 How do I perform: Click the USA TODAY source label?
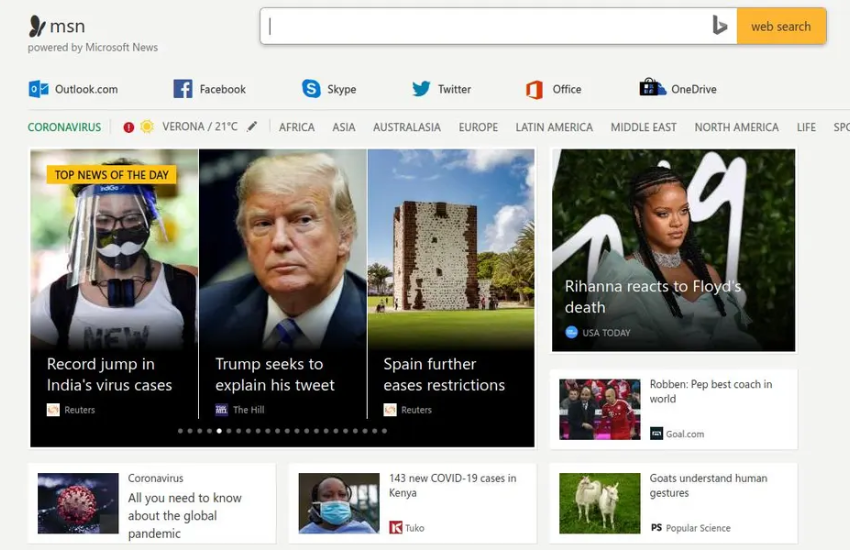click(x=606, y=333)
